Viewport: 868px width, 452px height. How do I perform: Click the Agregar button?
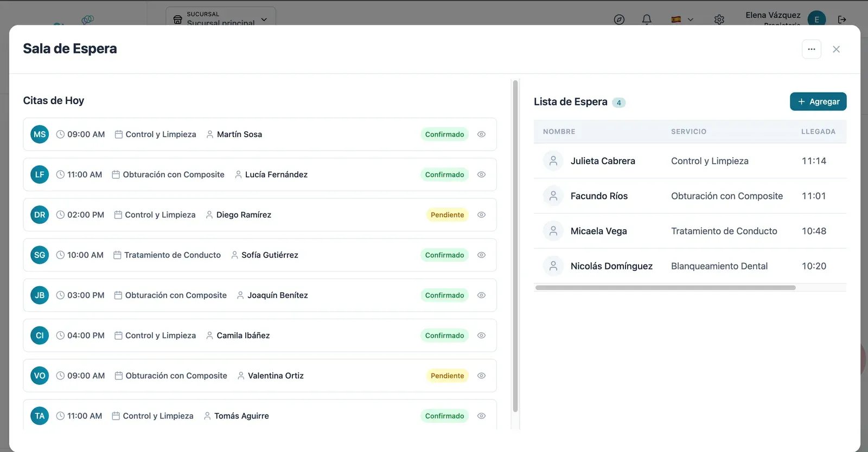coord(818,101)
